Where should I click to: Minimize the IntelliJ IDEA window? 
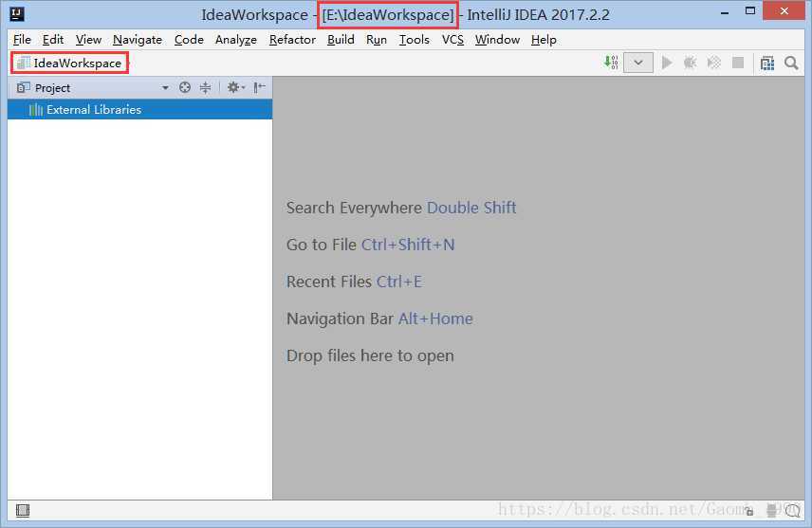[725, 11]
